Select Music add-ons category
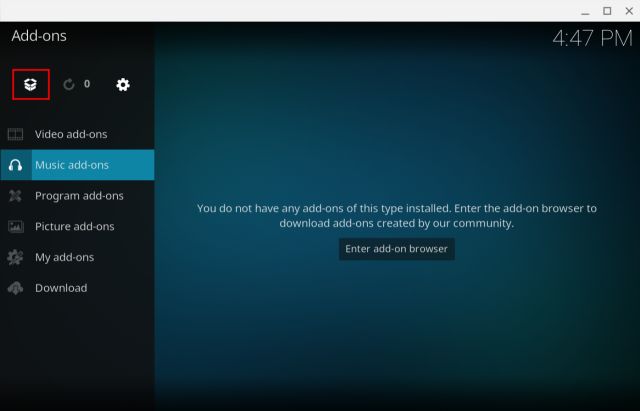The width and height of the screenshot is (640, 411). pyautogui.click(x=78, y=165)
